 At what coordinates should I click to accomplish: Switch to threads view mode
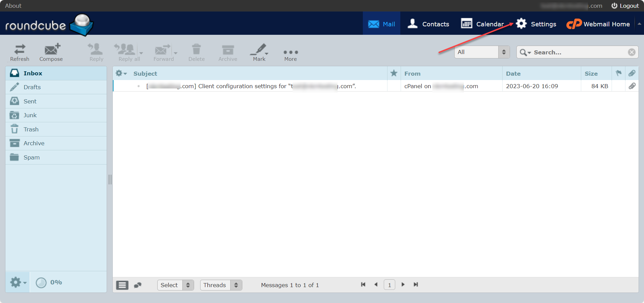click(x=137, y=285)
